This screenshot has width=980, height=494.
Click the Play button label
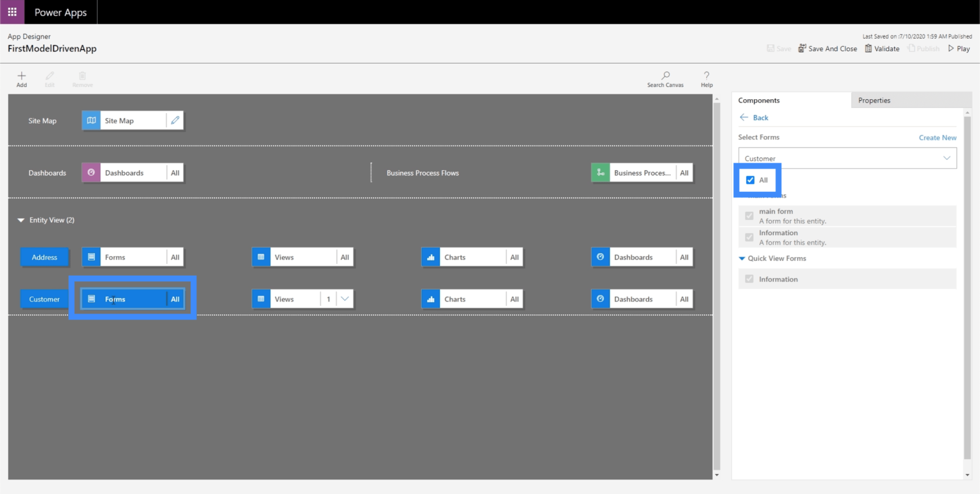point(963,48)
